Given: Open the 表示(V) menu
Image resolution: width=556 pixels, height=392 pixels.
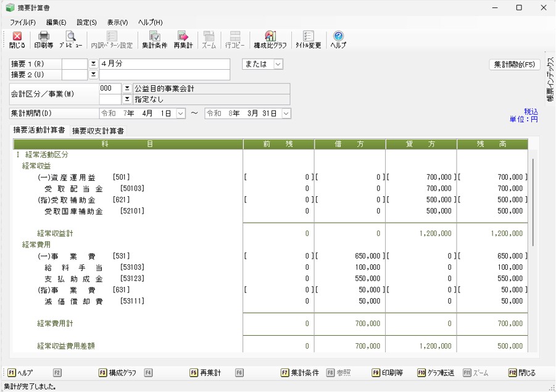Looking at the screenshot, I should (117, 22).
